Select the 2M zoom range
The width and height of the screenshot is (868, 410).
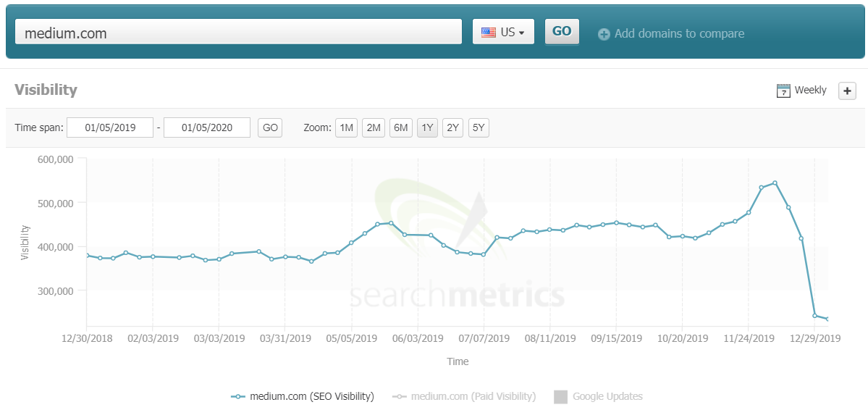373,128
